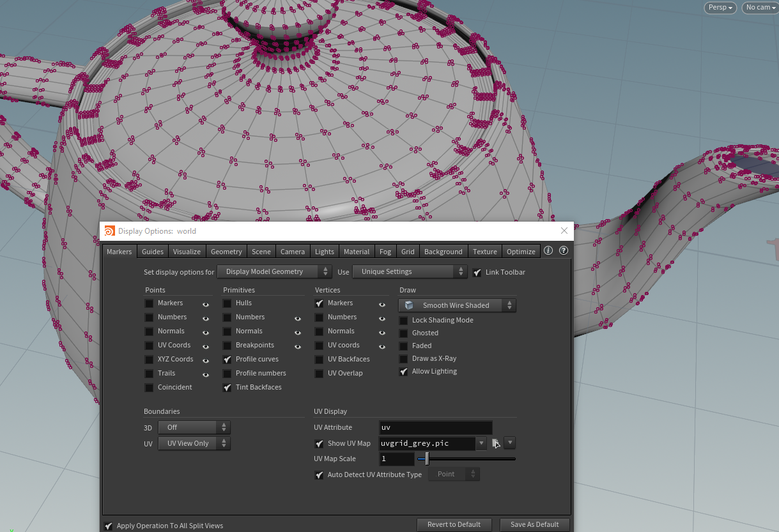Click the eye icon beside Primitives Numbers

pos(298,318)
